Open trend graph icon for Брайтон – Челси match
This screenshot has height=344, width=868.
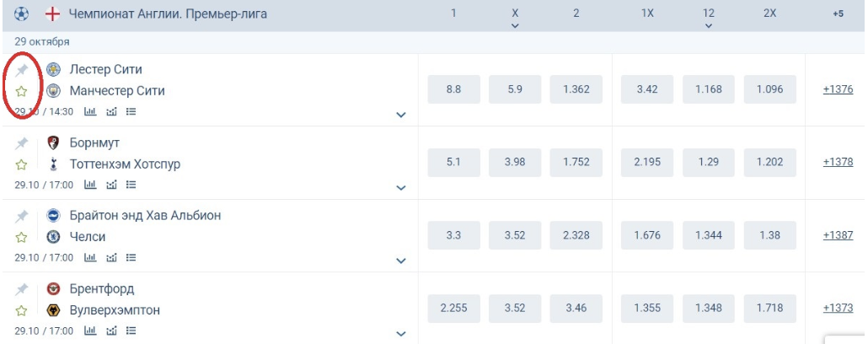[111, 258]
